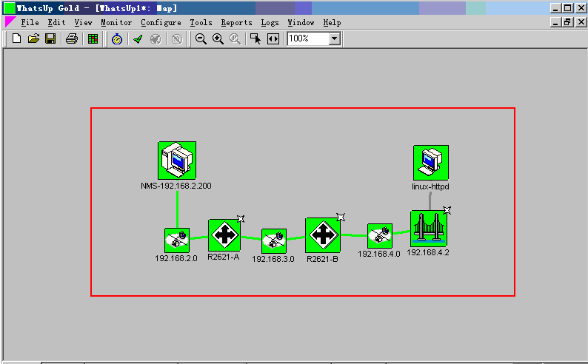Print the map with the printer icon

[71, 38]
